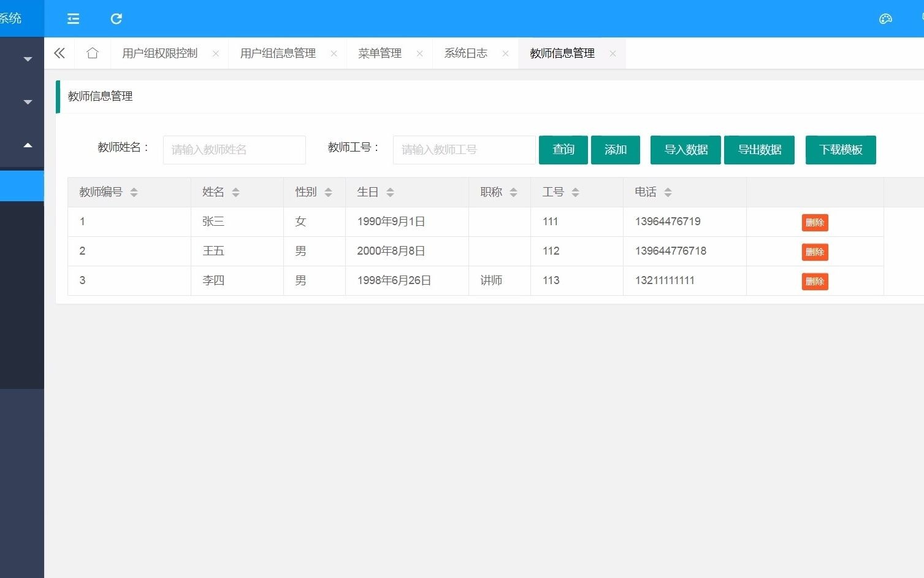This screenshot has width=924, height=578.
Task: Switch to 用户组权限控制 tab
Action: [x=160, y=53]
